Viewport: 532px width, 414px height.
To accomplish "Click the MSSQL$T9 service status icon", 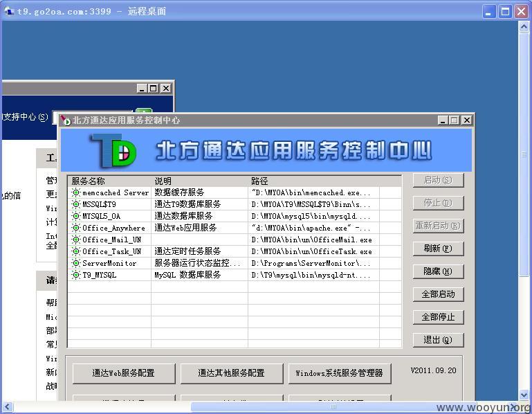I will click(75, 204).
